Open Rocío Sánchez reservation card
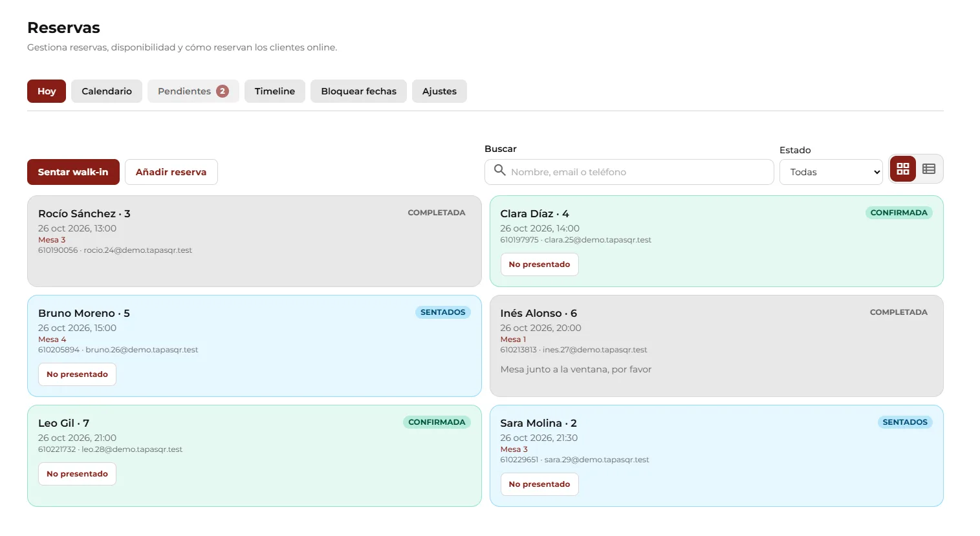Screen dimensions: 980x536 point(254,241)
